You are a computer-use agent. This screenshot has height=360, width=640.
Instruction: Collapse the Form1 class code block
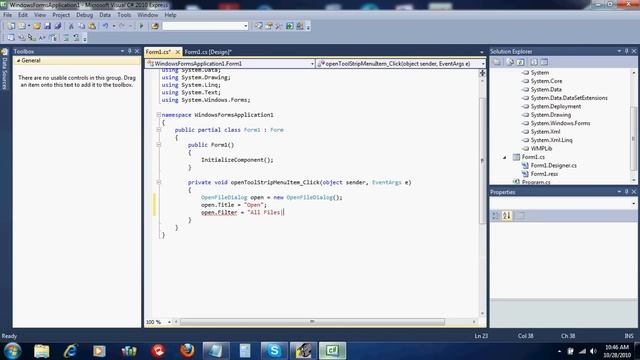coord(158,130)
